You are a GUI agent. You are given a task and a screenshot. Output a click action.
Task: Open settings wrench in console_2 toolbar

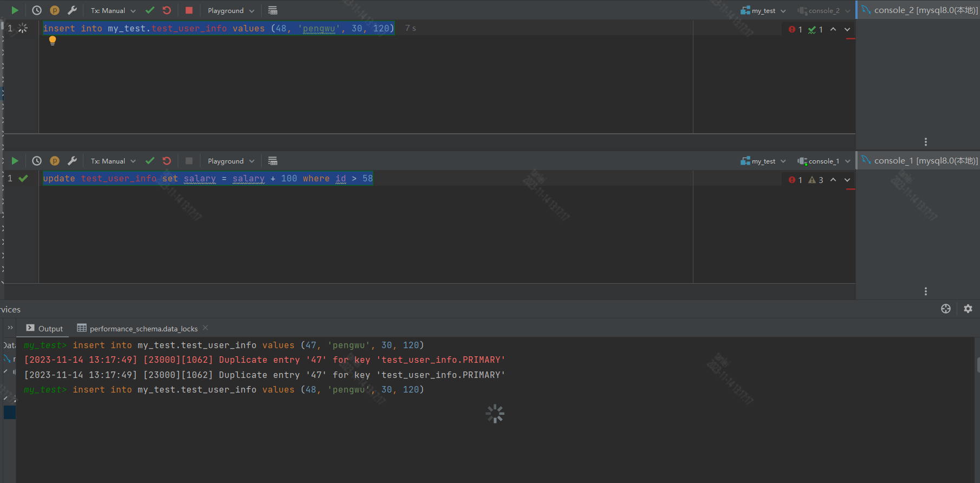coord(72,10)
